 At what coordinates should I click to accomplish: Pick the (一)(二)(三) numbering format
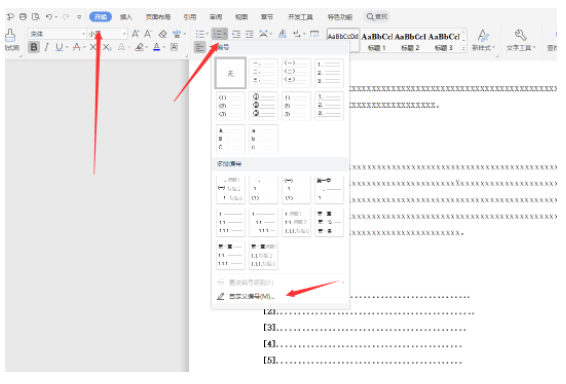point(296,73)
